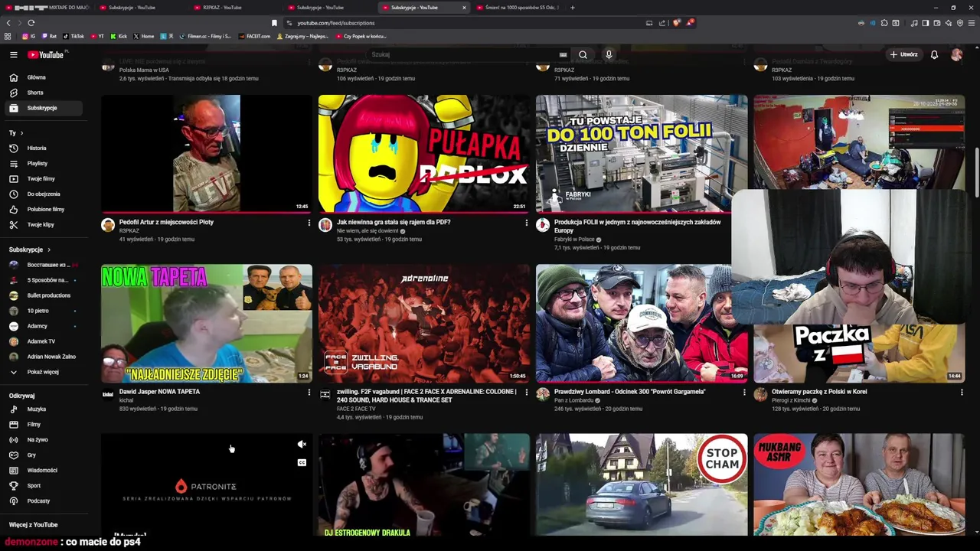
Task: Open account avatar menu
Action: coord(956,54)
